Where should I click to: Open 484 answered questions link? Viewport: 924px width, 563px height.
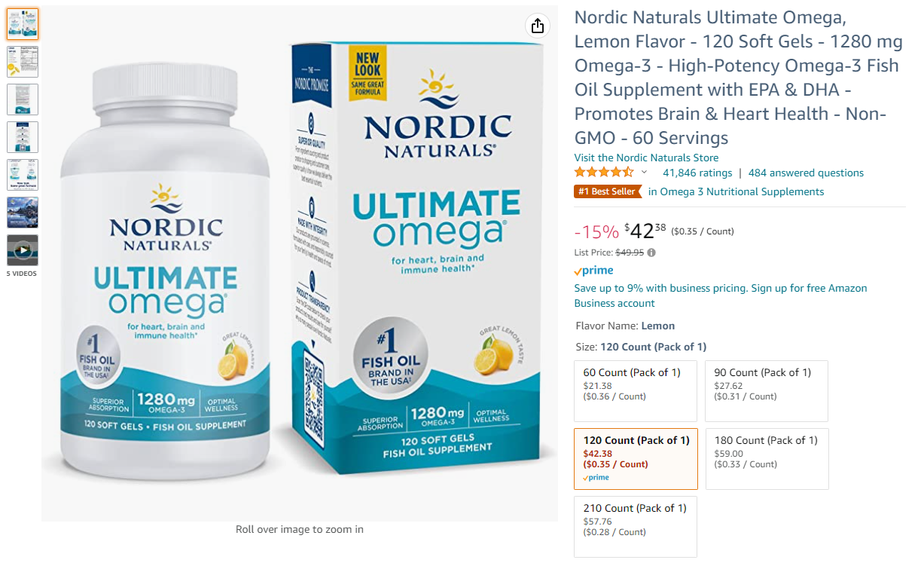(806, 173)
